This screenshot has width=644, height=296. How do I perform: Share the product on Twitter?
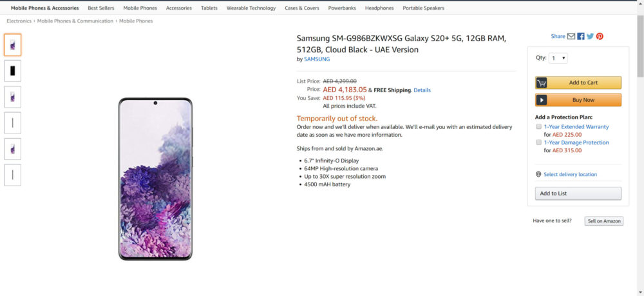(x=590, y=37)
